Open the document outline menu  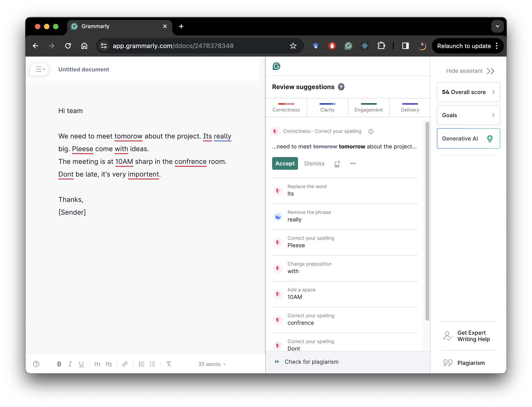39,69
